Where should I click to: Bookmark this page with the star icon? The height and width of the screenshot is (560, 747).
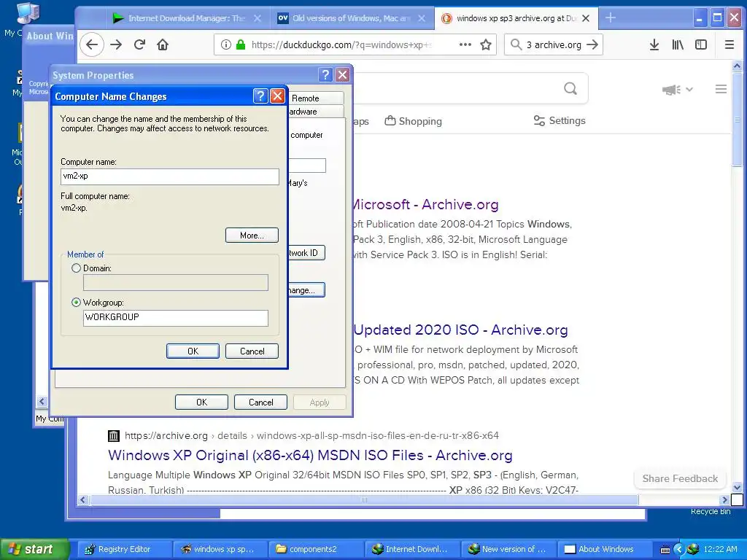[x=485, y=44]
